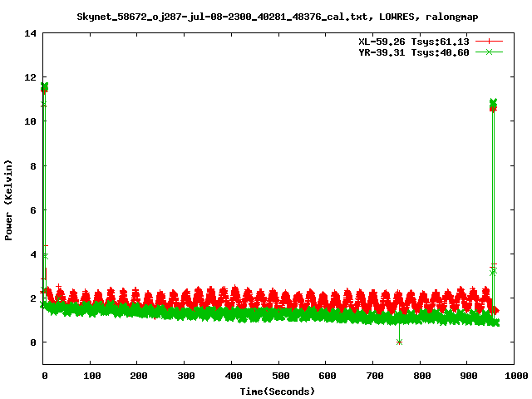Click the outlier data point at zero Kelvin

point(399,342)
